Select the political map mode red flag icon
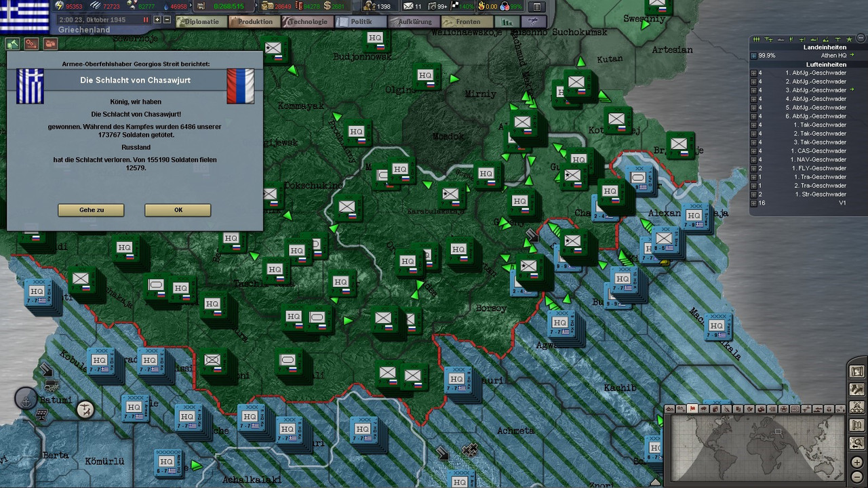The image size is (868, 488). [x=692, y=409]
